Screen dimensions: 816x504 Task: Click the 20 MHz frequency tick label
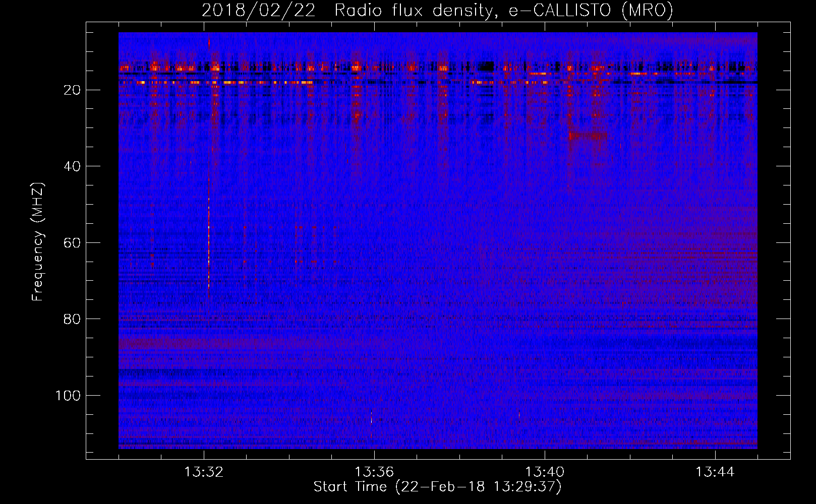click(x=72, y=90)
